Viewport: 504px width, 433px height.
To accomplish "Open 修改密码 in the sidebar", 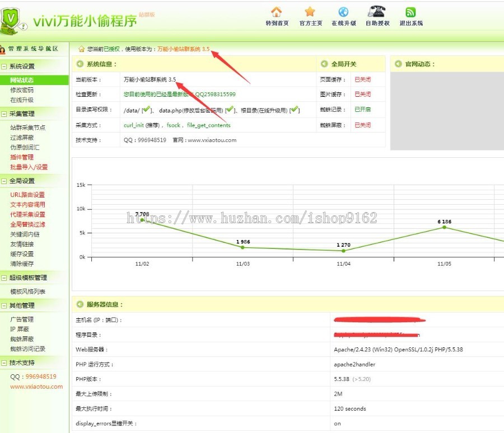I will pos(22,90).
